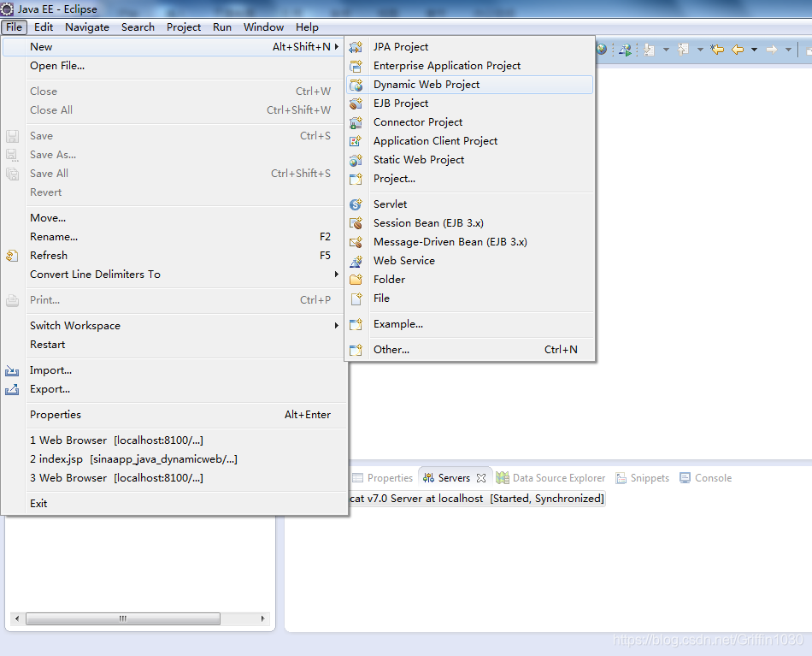This screenshot has height=656, width=812.
Task: Open the Help menu
Action: pyautogui.click(x=307, y=27)
